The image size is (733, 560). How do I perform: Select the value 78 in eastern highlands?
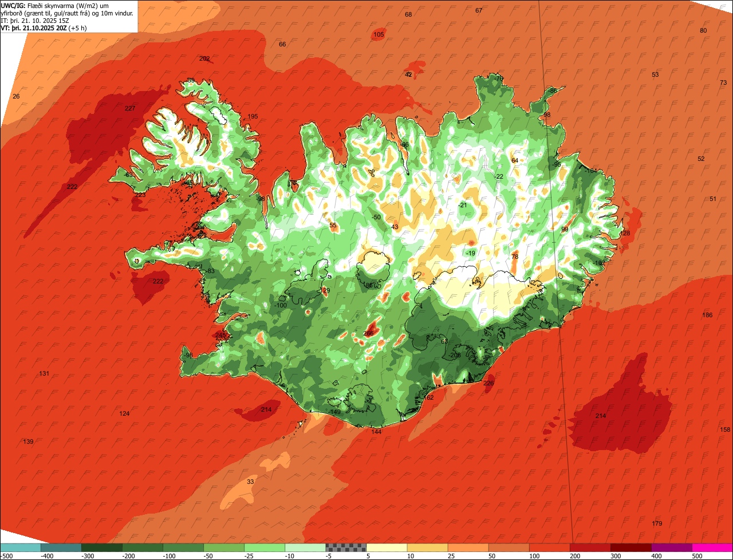pos(514,257)
